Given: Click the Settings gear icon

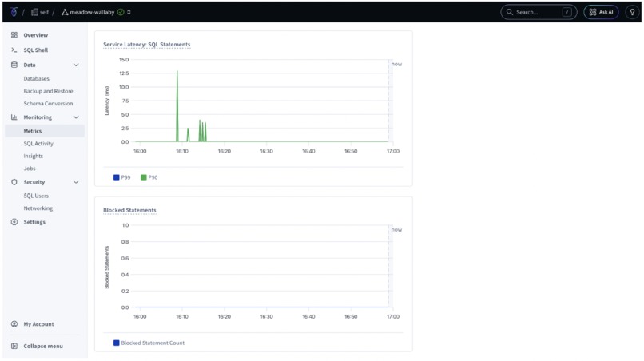Looking at the screenshot, I should [x=14, y=222].
